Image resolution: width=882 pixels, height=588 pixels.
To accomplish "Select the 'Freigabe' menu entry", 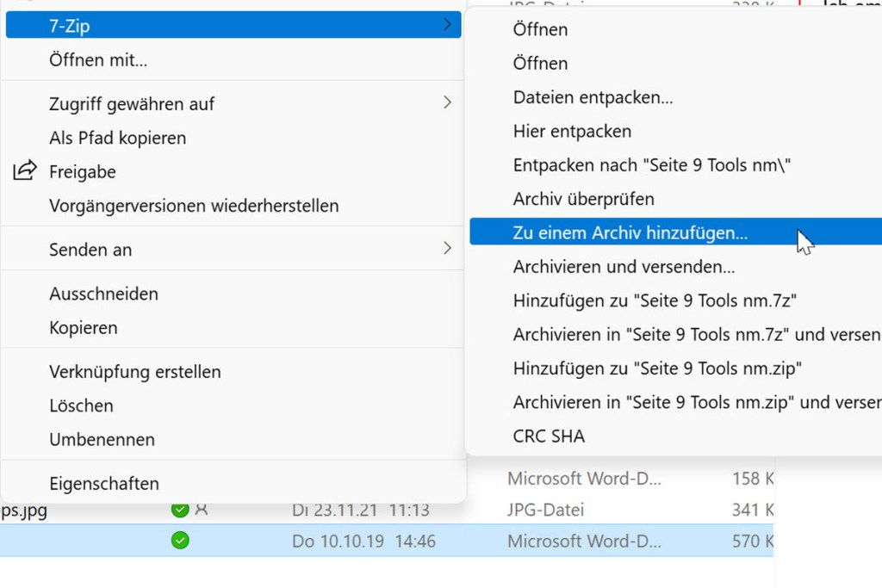I will point(83,171).
